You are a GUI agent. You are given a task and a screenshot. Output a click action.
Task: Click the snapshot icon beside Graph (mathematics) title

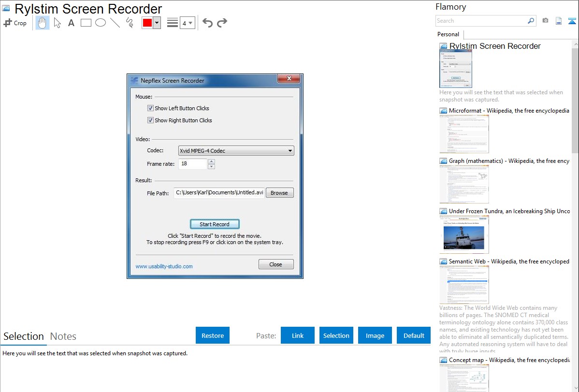point(444,161)
